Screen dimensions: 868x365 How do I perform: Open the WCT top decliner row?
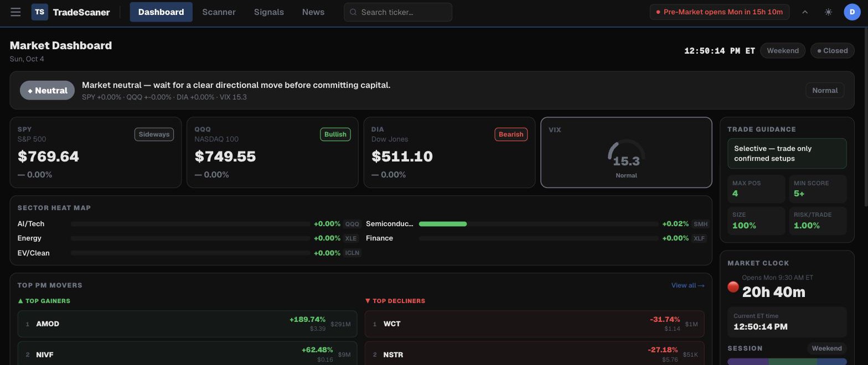pos(534,324)
